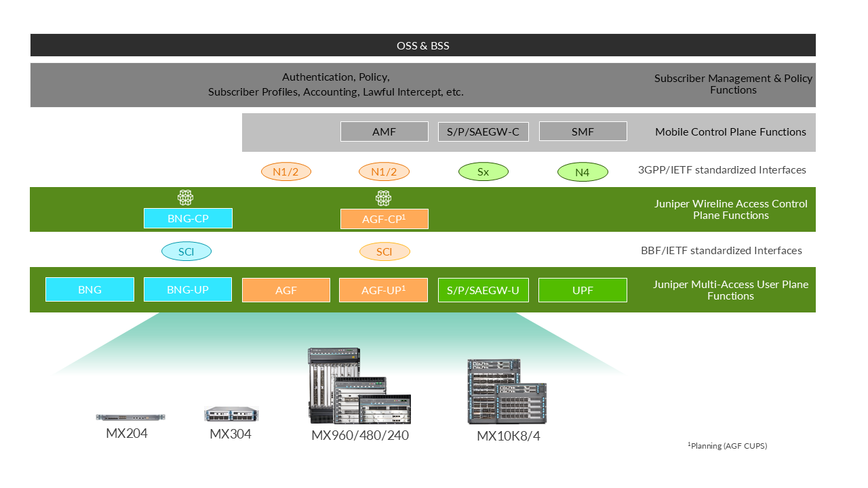Click the MX10K8/4 chassis image

tap(507, 392)
